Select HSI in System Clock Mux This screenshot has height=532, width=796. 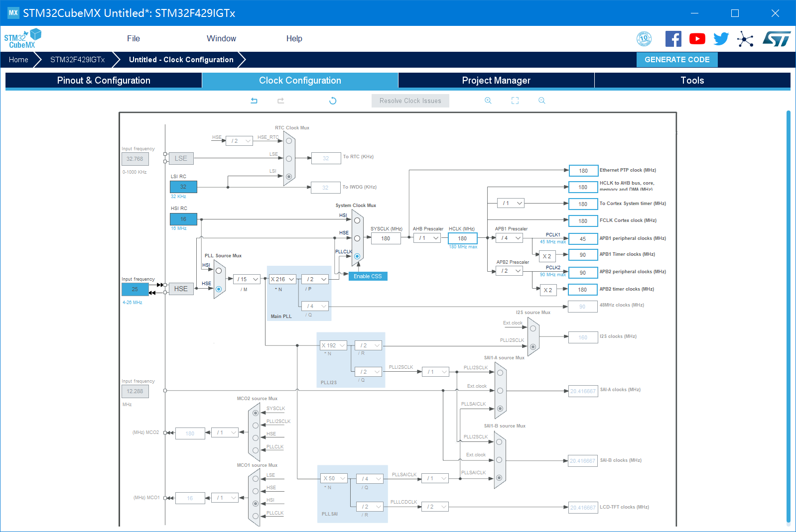(x=357, y=220)
